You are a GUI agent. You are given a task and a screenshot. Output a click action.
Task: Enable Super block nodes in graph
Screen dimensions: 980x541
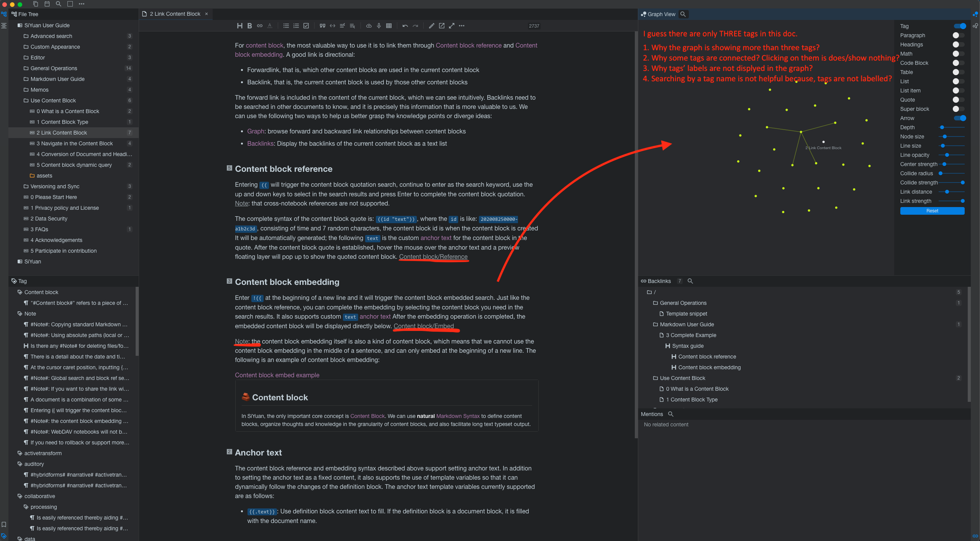(959, 109)
